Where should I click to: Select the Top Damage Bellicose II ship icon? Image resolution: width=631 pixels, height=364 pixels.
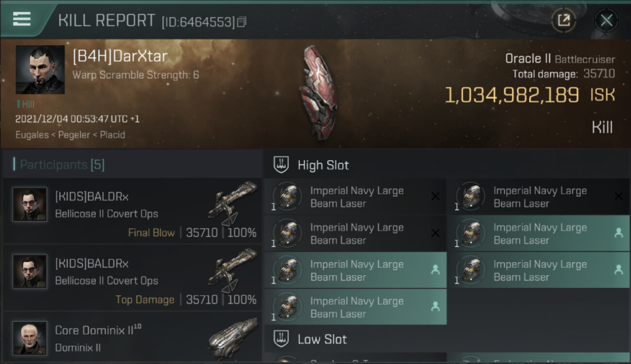pos(233,270)
